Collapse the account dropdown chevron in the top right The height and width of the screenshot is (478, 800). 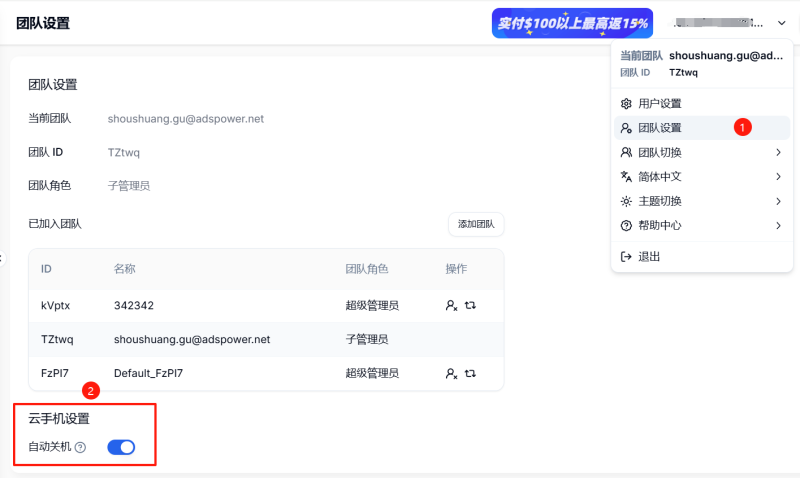pyautogui.click(x=781, y=23)
